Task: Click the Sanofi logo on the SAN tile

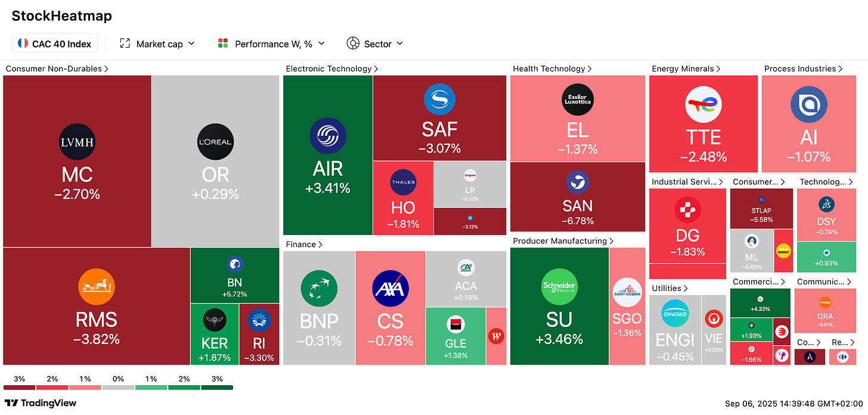Action: click(x=577, y=182)
